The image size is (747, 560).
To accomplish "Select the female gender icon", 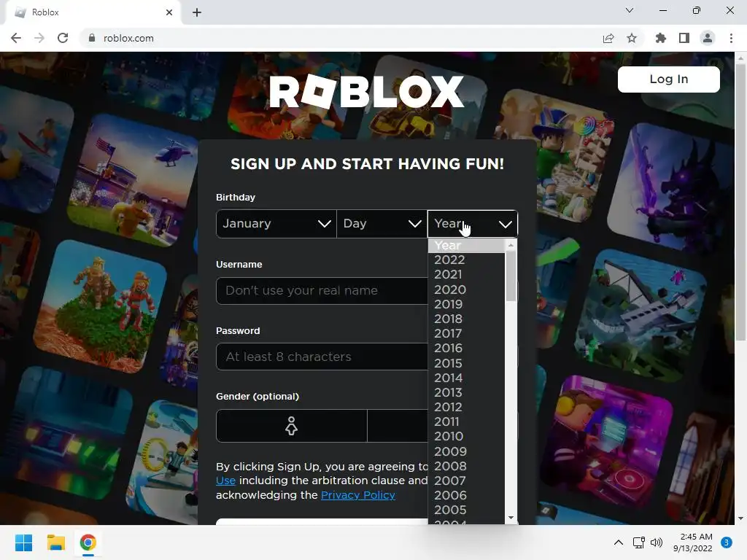I will pyautogui.click(x=292, y=426).
